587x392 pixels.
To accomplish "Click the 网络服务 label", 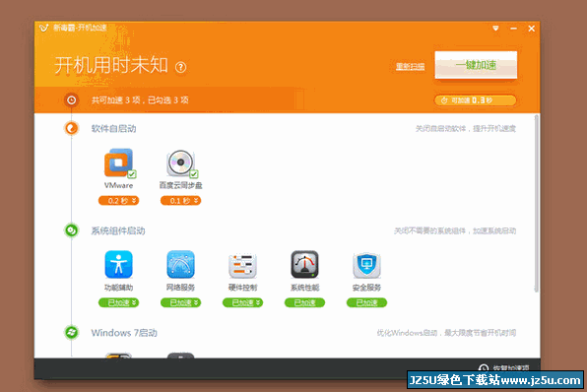I will 180,288.
